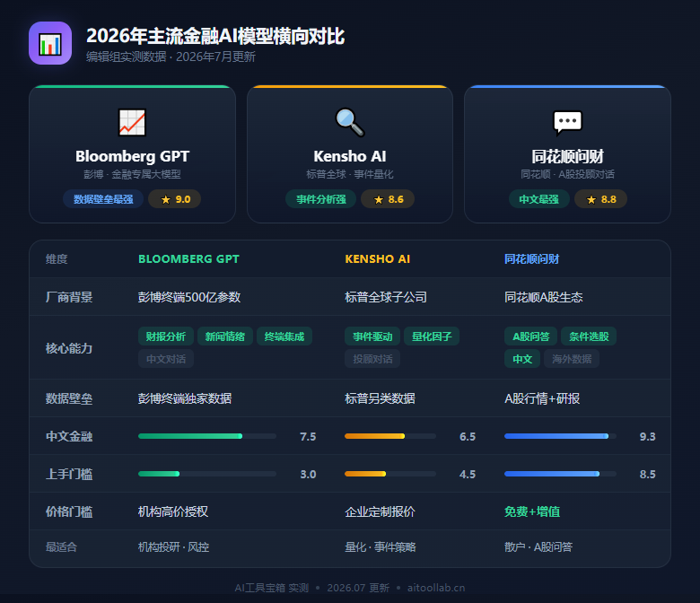Image resolution: width=700 pixels, height=603 pixels.
Task: Click the 量化因子 tag
Action: [x=432, y=336]
